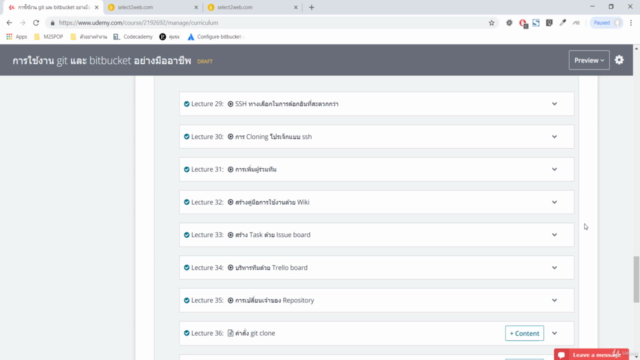The image size is (640, 360).
Task: Close the Udemy course tab
Action: click(97, 7)
